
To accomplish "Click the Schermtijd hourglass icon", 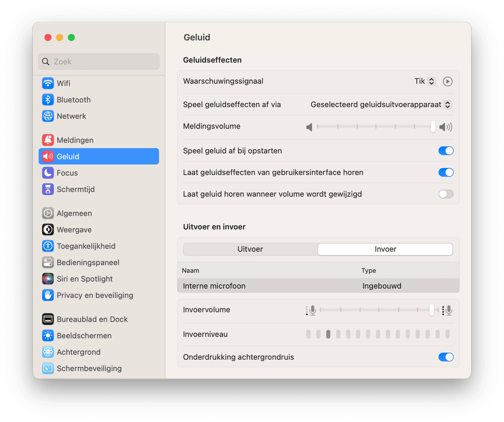I will click(x=48, y=189).
